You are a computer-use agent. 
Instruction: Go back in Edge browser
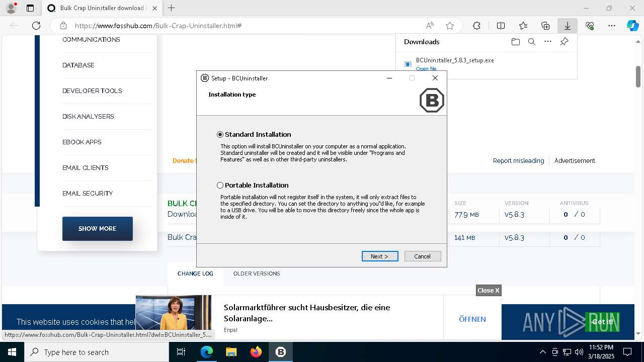coord(14,26)
